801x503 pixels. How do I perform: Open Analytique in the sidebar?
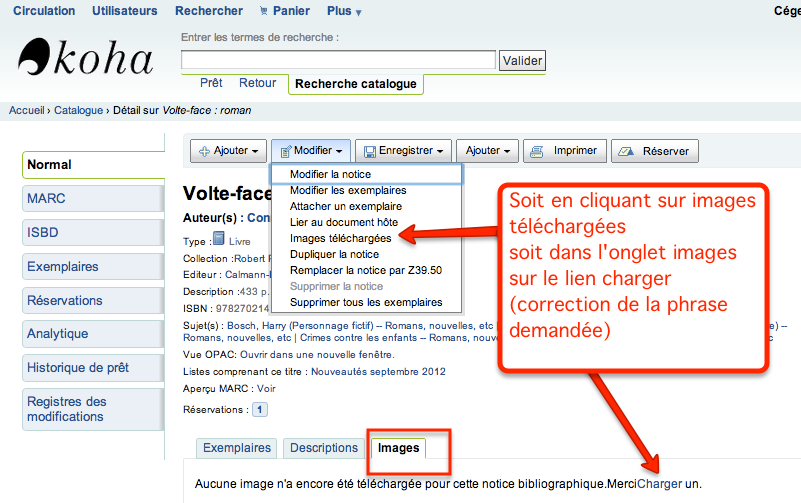pos(93,334)
